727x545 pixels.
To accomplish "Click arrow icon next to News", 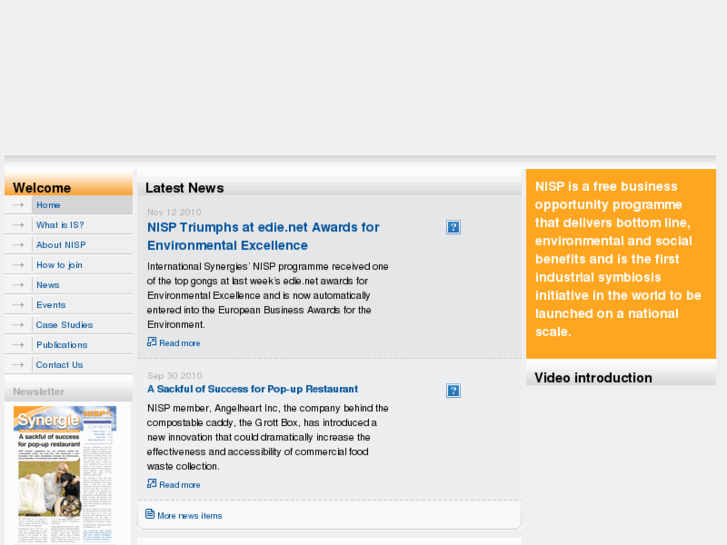I will coord(18,285).
